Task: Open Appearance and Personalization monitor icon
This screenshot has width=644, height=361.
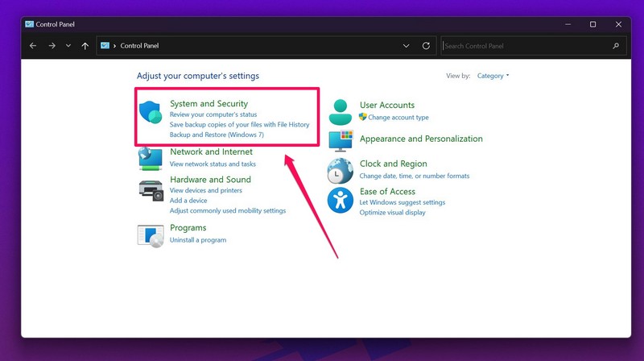Action: 341,140
